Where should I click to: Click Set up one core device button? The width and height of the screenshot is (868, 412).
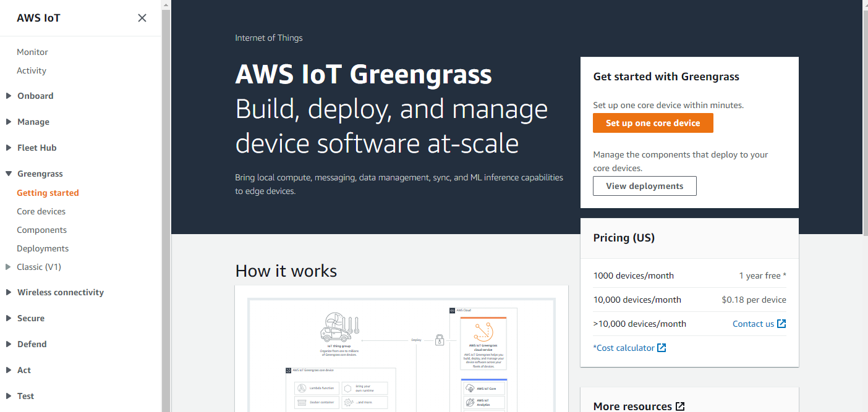(x=653, y=123)
